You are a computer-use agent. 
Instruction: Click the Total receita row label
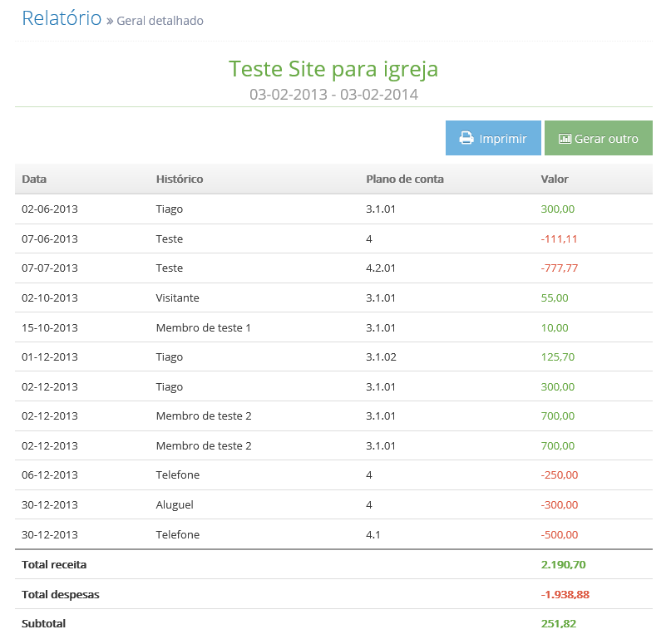pyautogui.click(x=54, y=564)
